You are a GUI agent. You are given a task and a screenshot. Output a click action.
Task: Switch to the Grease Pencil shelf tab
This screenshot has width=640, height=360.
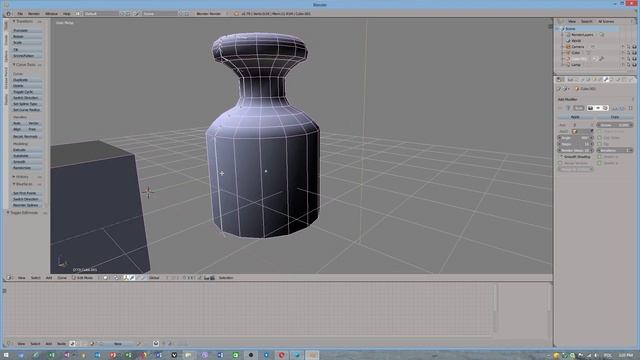pos(6,78)
